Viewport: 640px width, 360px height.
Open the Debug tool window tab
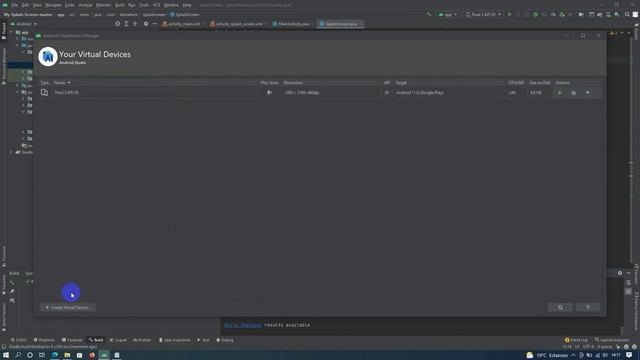225,340
